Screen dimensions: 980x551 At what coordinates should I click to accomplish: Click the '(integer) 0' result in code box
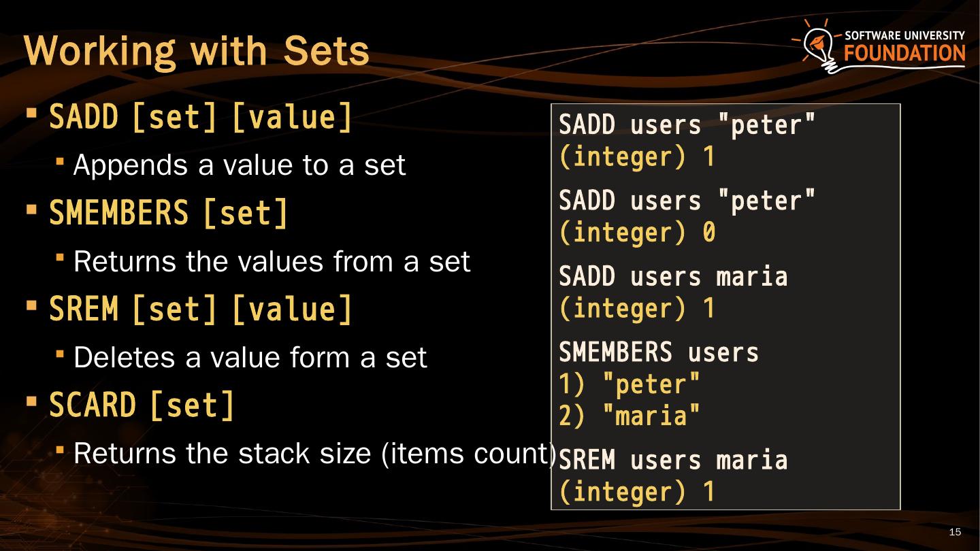(637, 233)
